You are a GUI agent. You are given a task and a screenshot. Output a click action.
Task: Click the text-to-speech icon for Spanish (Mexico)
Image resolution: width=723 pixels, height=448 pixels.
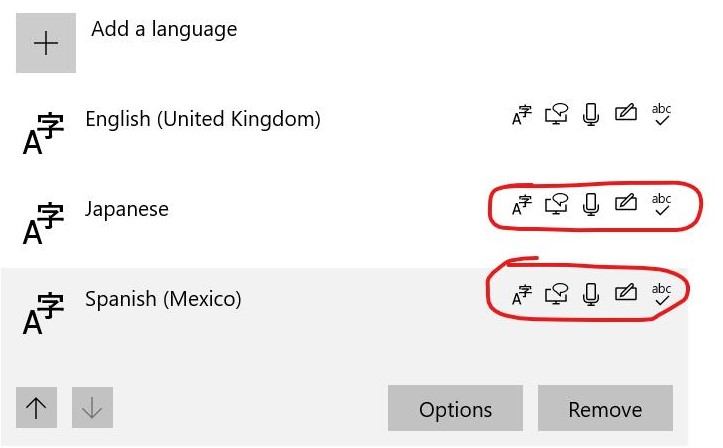pyautogui.click(x=556, y=294)
